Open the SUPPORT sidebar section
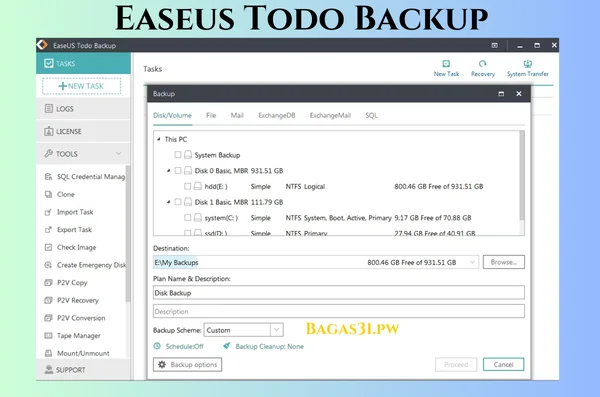 [83, 369]
